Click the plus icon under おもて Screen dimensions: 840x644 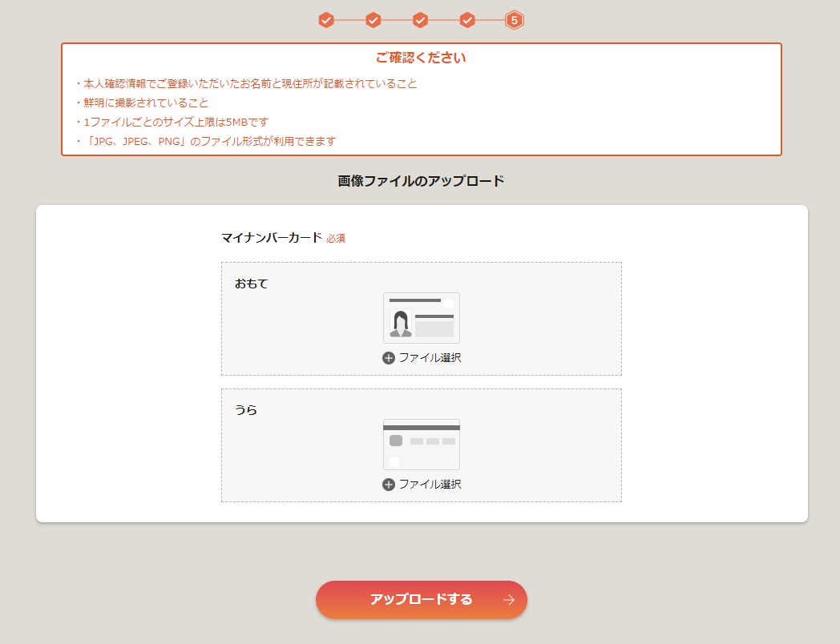pos(389,358)
